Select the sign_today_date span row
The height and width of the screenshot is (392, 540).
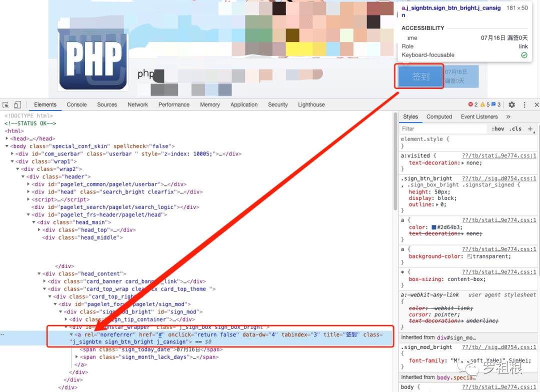click(151, 349)
